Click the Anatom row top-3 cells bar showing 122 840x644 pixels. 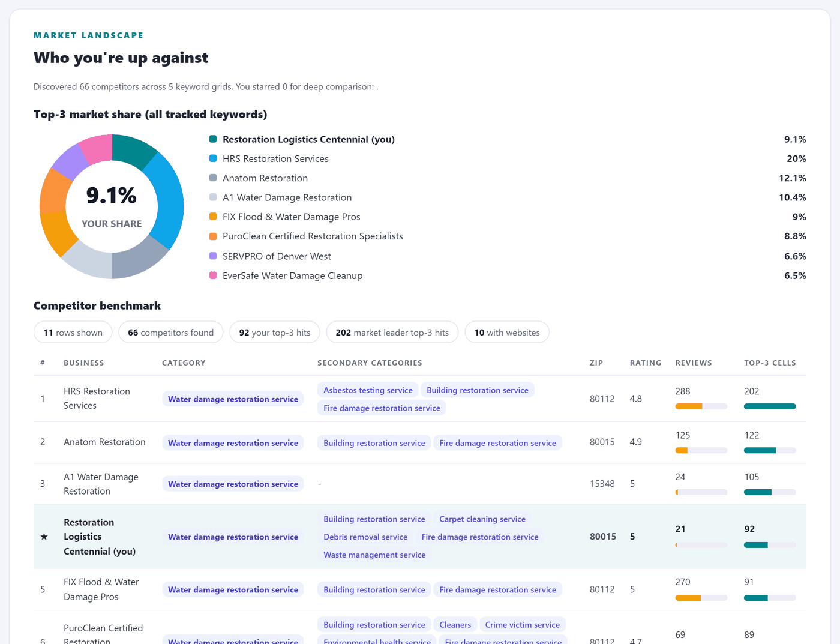(770, 450)
